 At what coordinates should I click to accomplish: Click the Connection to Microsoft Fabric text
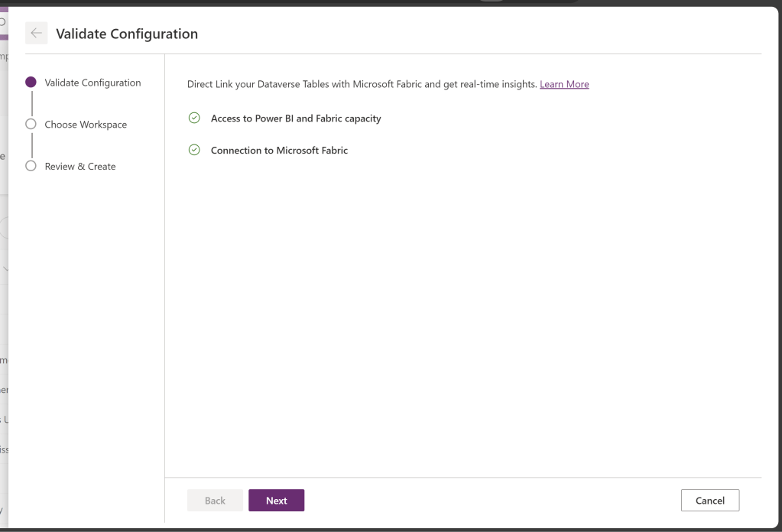pyautogui.click(x=279, y=151)
